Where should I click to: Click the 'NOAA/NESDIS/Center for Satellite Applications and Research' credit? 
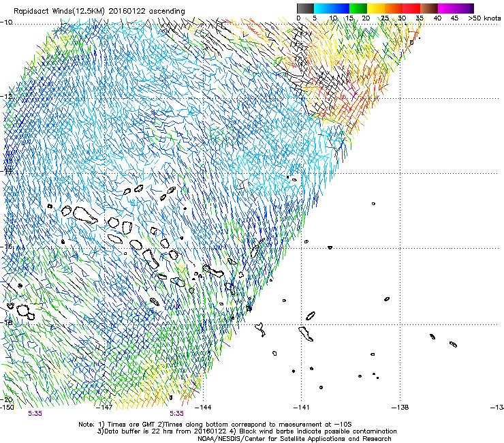[x=294, y=439]
